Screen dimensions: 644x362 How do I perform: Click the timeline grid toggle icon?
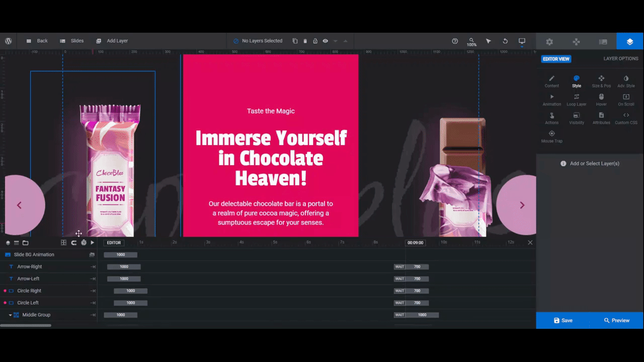pyautogui.click(x=63, y=243)
